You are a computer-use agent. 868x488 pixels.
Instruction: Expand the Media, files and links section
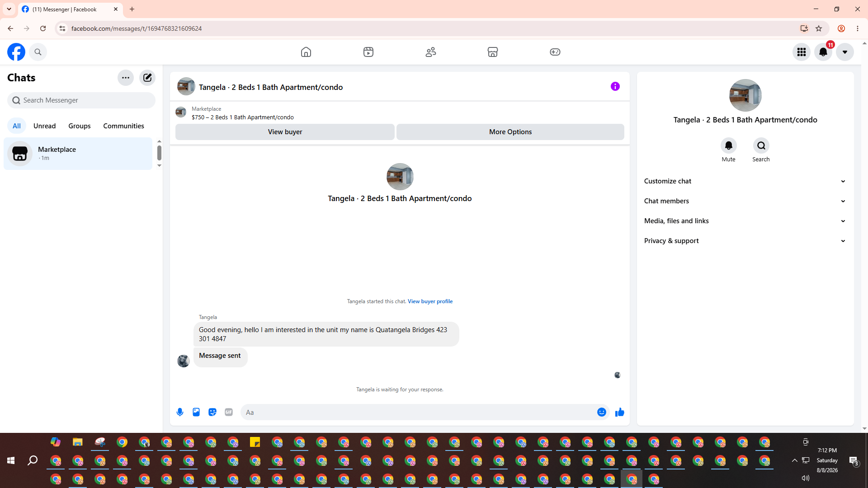[x=745, y=221]
